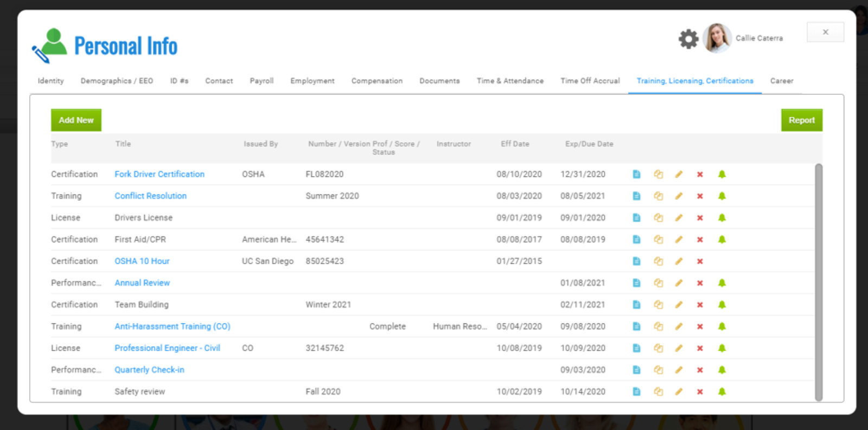Sort by the Exp/Due Date column header
The image size is (868, 430).
[x=589, y=144]
